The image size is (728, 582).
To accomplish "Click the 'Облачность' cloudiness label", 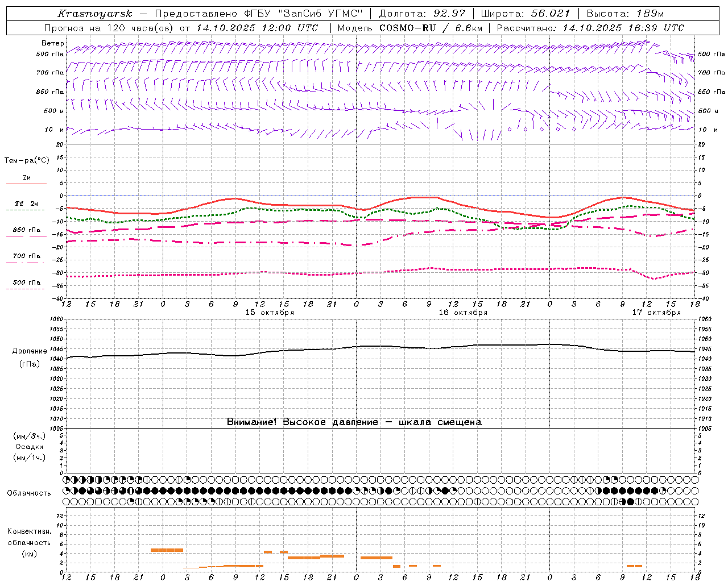I will coord(29,493).
